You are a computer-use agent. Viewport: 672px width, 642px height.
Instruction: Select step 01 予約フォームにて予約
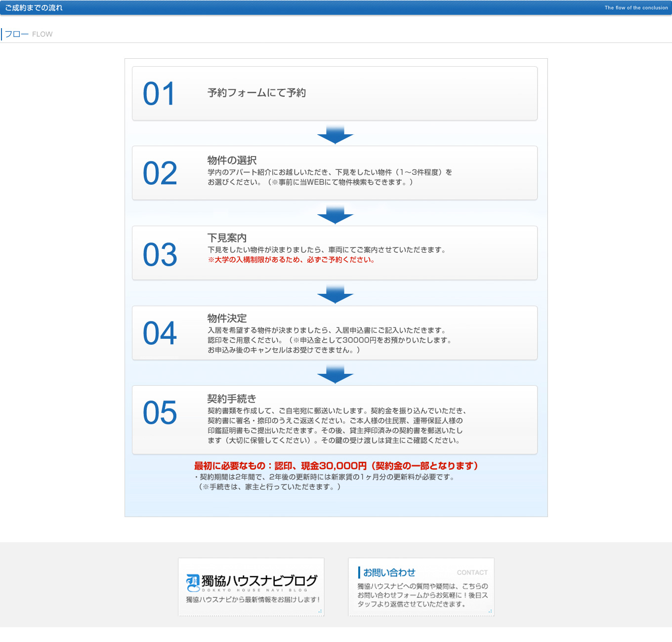click(335, 93)
